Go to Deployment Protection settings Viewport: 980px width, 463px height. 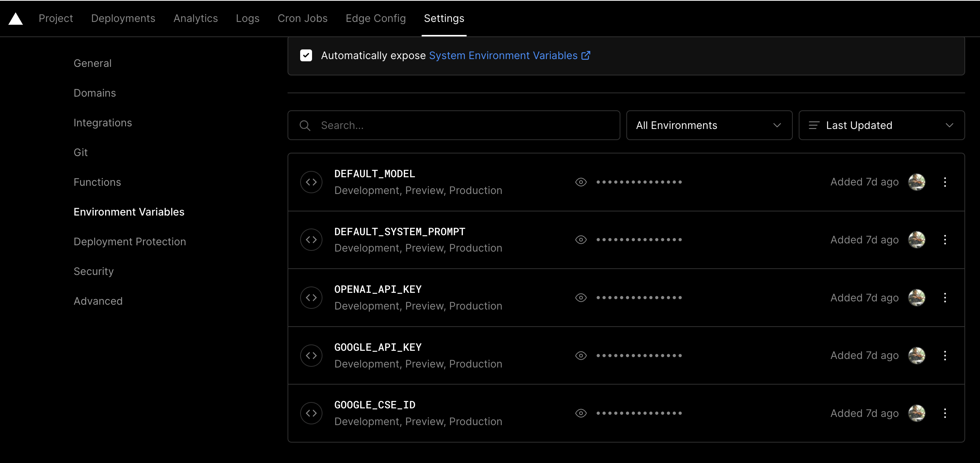[130, 241]
